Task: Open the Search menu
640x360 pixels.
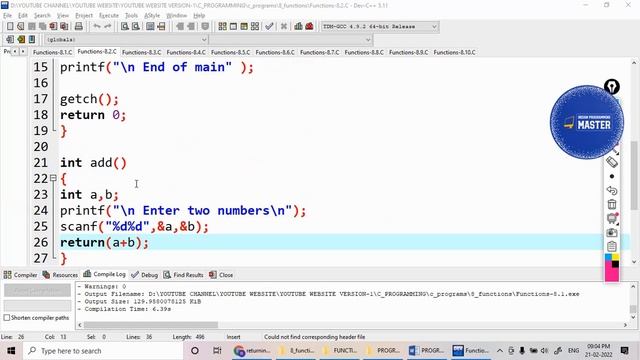Action: tap(42, 16)
